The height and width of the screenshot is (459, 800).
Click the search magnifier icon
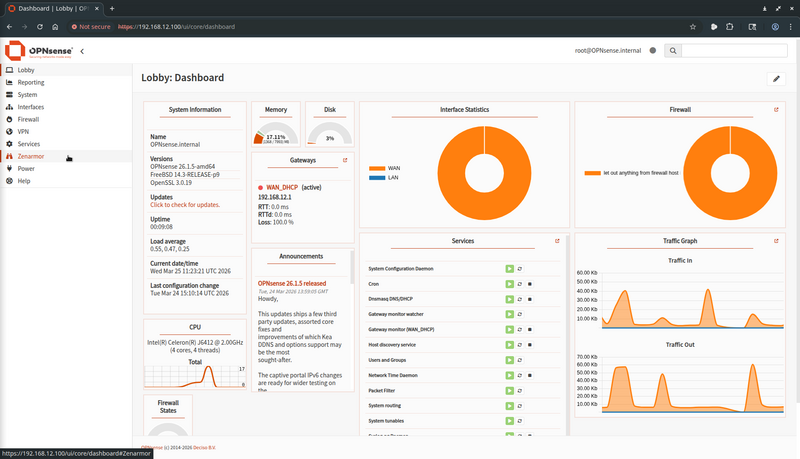(673, 50)
